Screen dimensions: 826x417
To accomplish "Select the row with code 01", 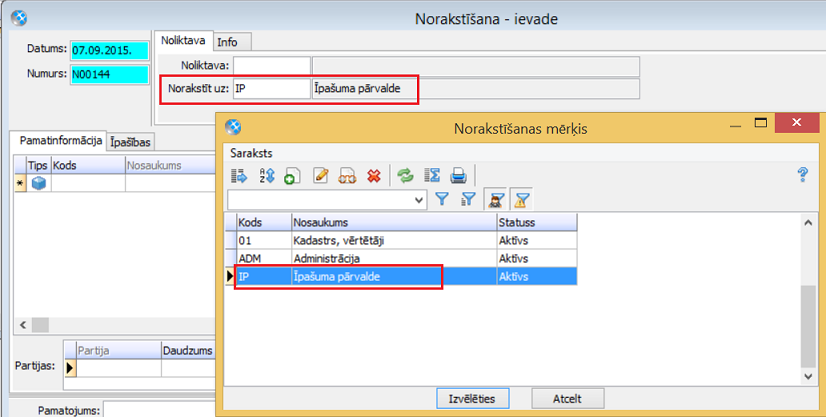I will click(x=401, y=241).
